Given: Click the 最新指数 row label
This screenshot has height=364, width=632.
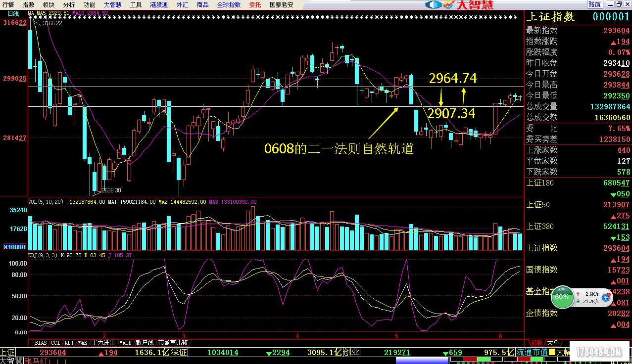Looking at the screenshot, I should (541, 30).
